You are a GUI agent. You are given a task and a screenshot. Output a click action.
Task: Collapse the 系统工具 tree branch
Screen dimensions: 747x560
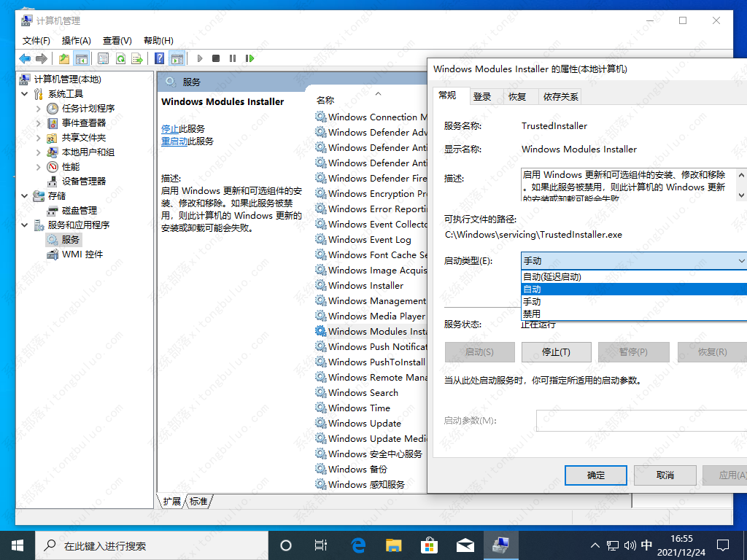click(25, 93)
